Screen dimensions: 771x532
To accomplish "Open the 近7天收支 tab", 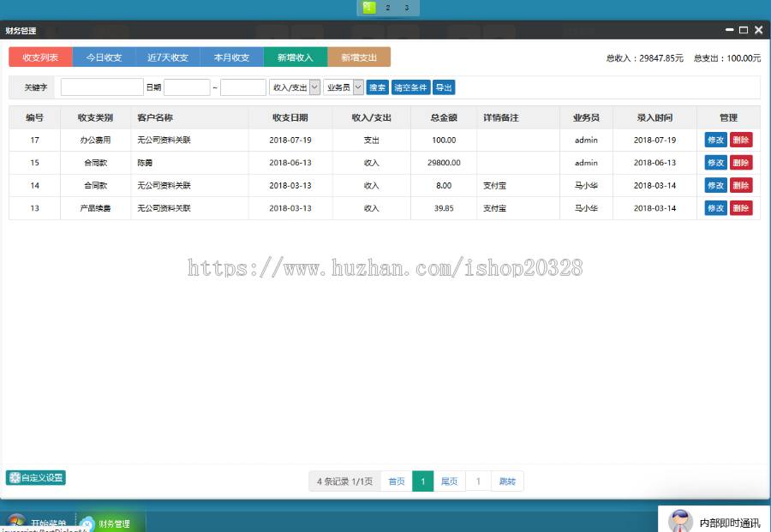I will click(x=168, y=57).
